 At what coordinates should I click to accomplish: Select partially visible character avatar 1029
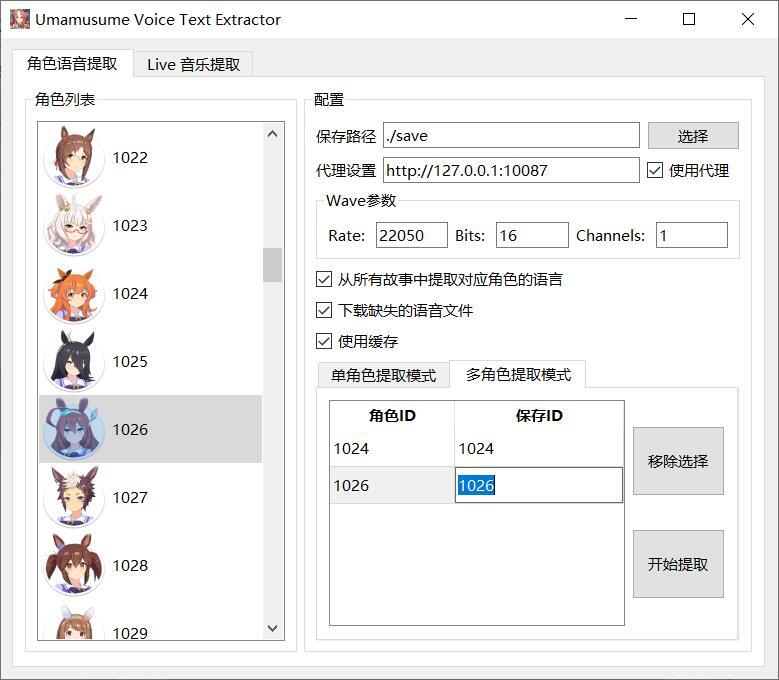[74, 622]
